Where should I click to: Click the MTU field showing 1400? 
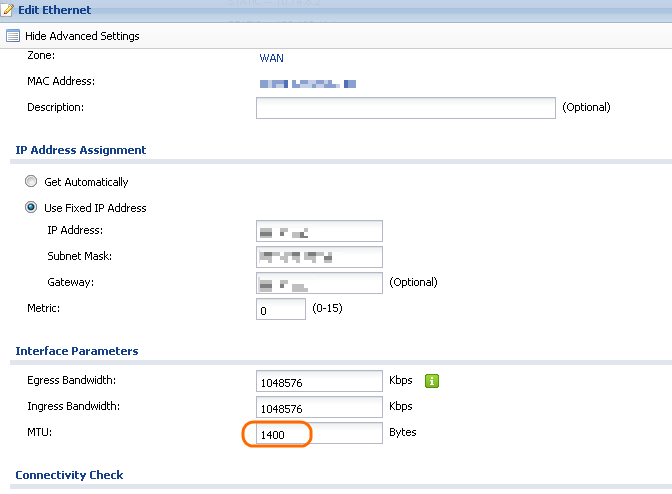coord(319,433)
